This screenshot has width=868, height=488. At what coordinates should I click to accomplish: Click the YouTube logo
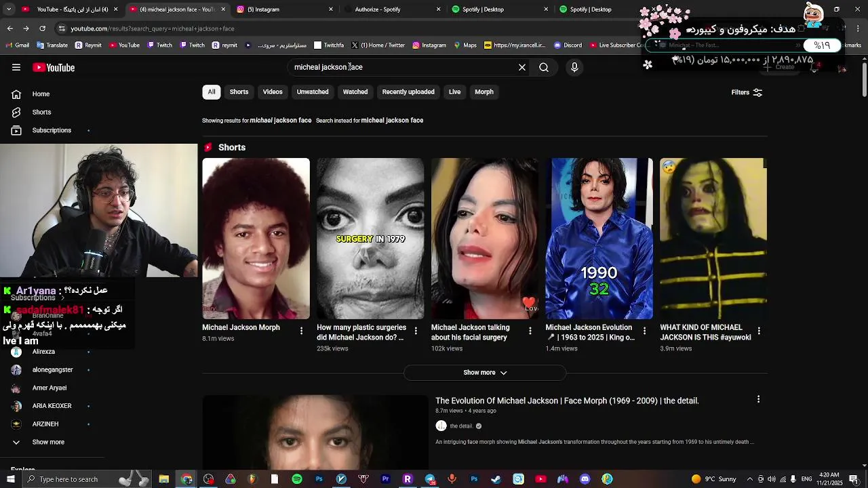tap(54, 68)
